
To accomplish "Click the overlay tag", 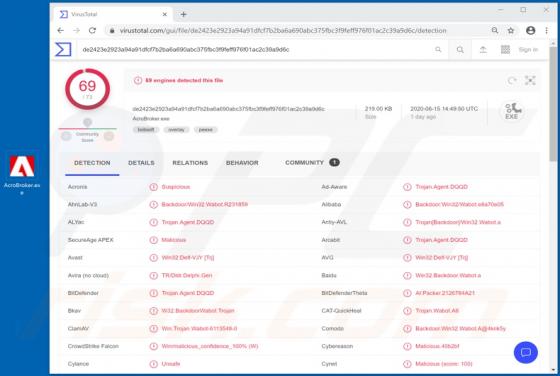I will [x=176, y=130].
